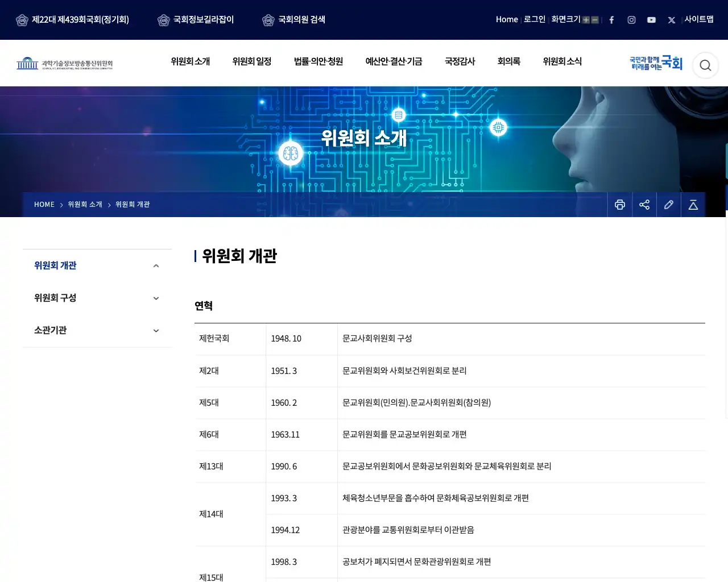Open the 법률·의안·청원 menu
Screen dimensions: 728x582
pos(318,61)
